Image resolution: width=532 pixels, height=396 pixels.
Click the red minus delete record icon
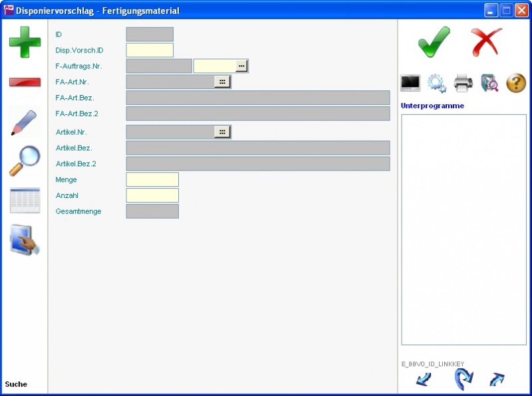pos(25,82)
